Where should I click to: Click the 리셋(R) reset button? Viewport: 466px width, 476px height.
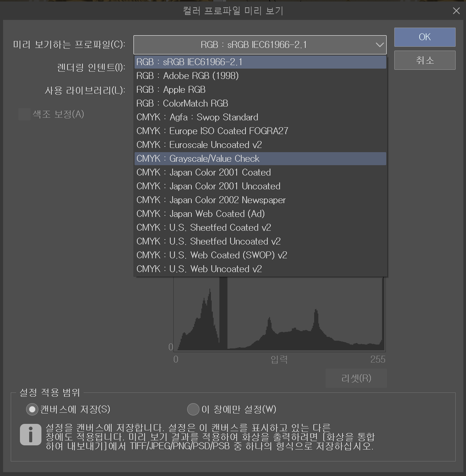pyautogui.click(x=356, y=378)
